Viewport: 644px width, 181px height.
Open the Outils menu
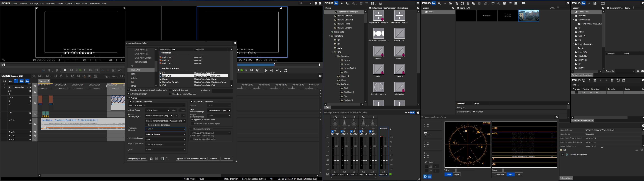pos(85,4)
